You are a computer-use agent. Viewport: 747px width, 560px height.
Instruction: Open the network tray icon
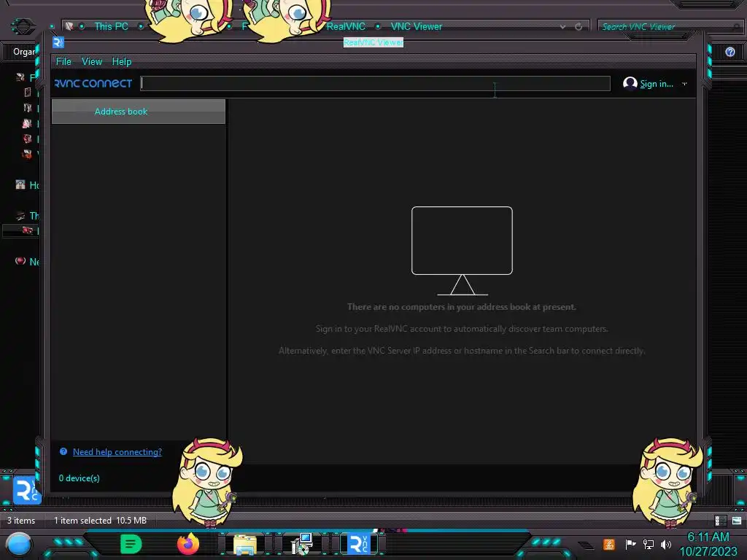tap(649, 544)
